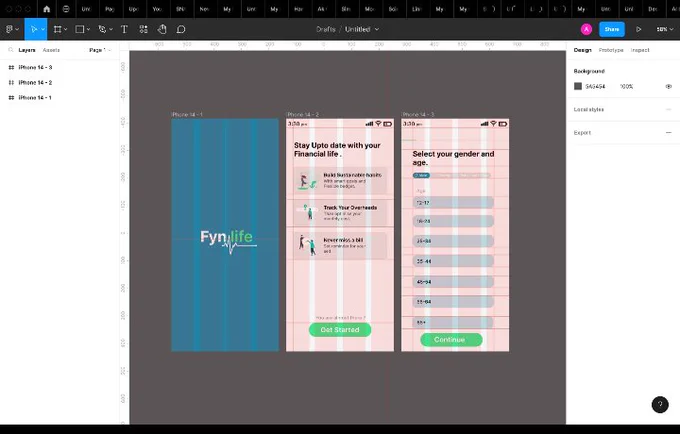Open the Prototype panel tab
Image resolution: width=680 pixels, height=434 pixels.
coord(611,50)
